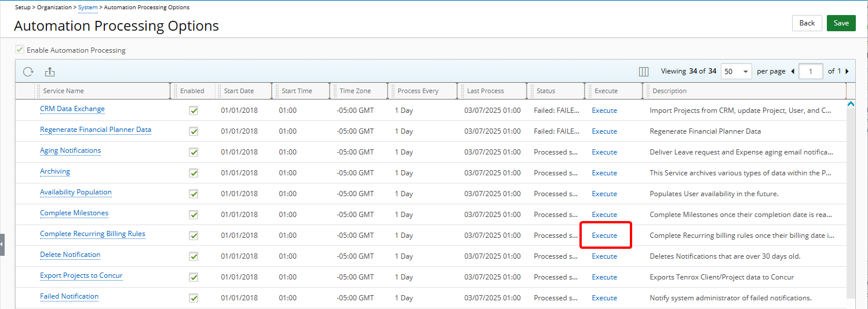Click the vertical scrollbar track
Image resolution: width=868 pixels, height=309 pixels.
pos(851,203)
